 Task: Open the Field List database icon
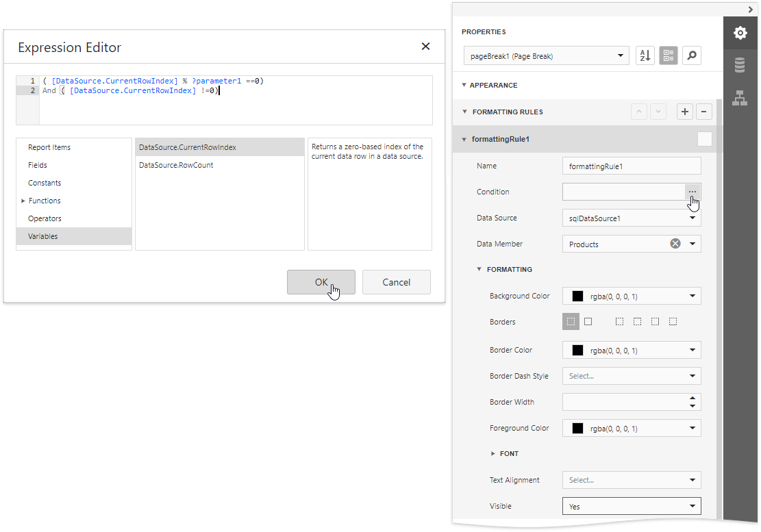(740, 65)
